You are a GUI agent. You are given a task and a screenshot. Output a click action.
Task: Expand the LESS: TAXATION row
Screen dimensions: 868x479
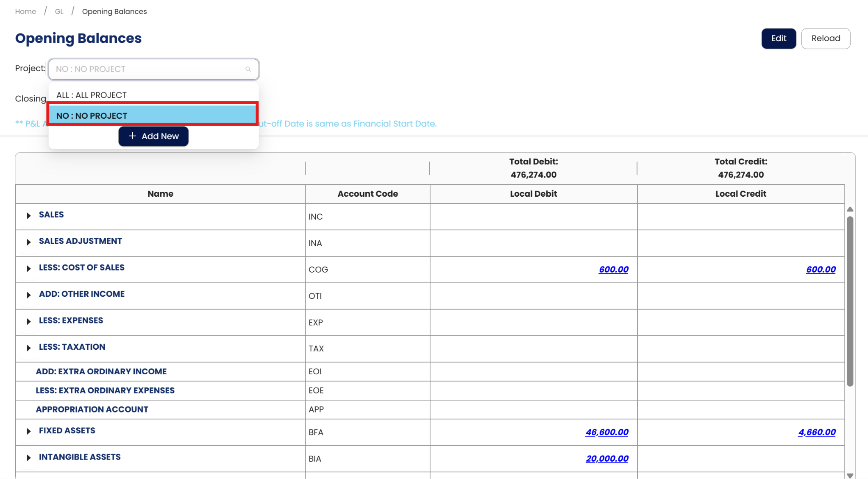tap(28, 348)
